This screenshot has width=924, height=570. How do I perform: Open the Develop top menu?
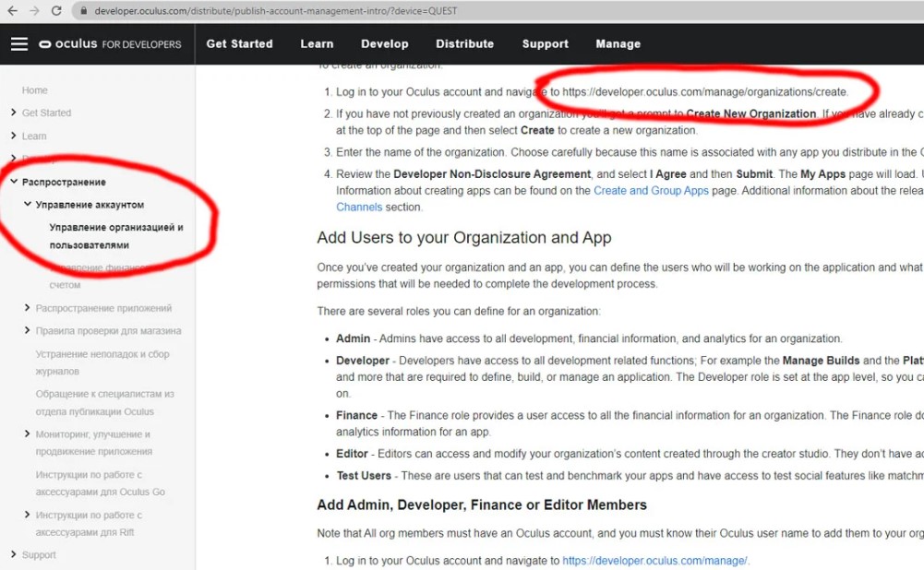coord(384,44)
